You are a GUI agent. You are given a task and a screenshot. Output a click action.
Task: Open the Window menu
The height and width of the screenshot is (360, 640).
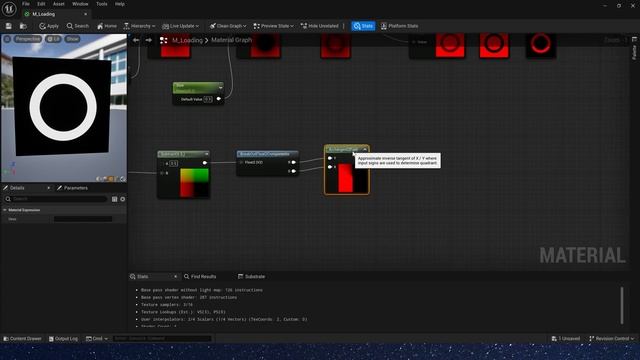[x=80, y=4]
